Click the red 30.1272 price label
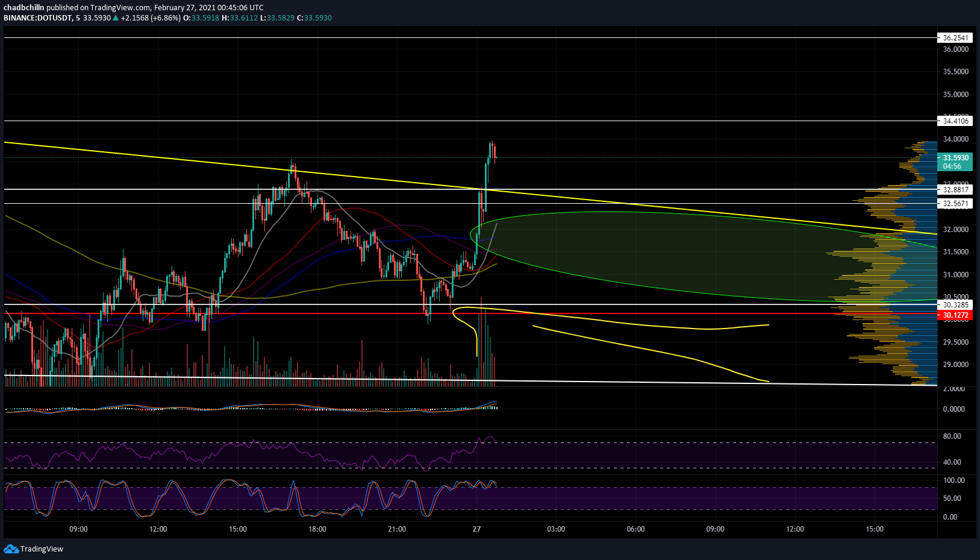Viewport: 980px width, 560px height. [955, 315]
